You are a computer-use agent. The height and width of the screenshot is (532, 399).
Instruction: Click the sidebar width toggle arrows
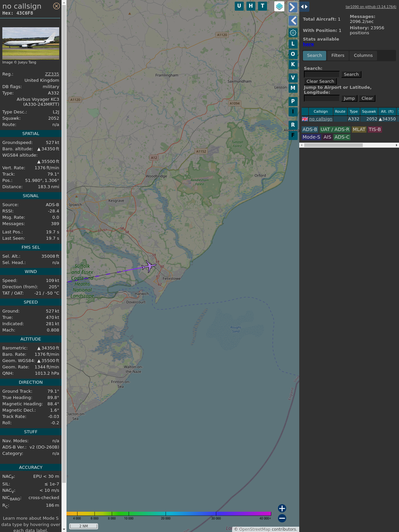pyautogui.click(x=304, y=7)
